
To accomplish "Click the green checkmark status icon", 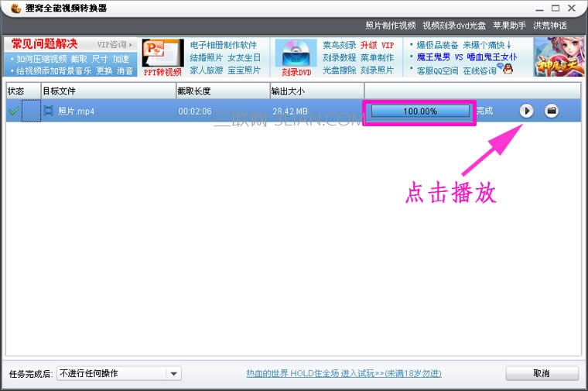I will pyautogui.click(x=13, y=111).
